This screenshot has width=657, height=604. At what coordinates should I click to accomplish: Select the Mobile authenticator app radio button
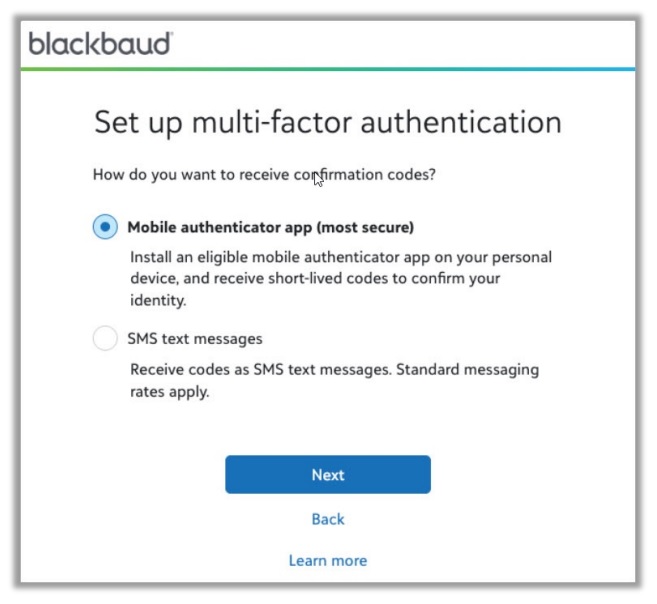(x=105, y=227)
